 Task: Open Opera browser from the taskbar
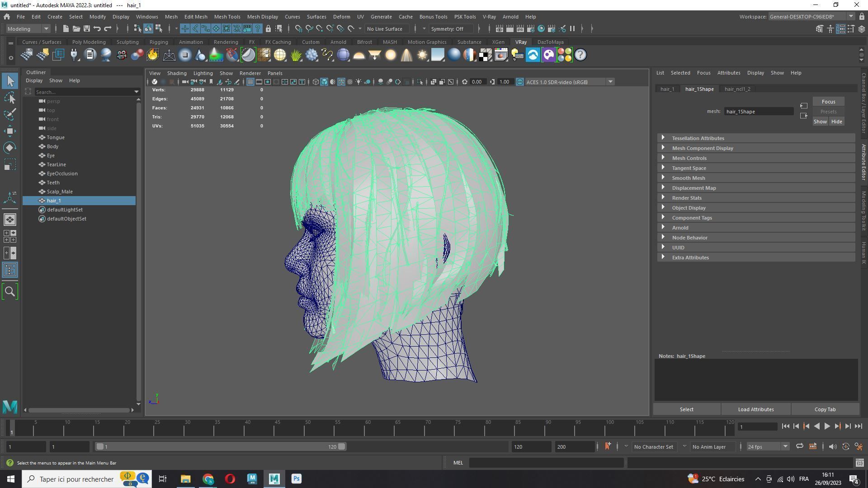click(x=230, y=479)
